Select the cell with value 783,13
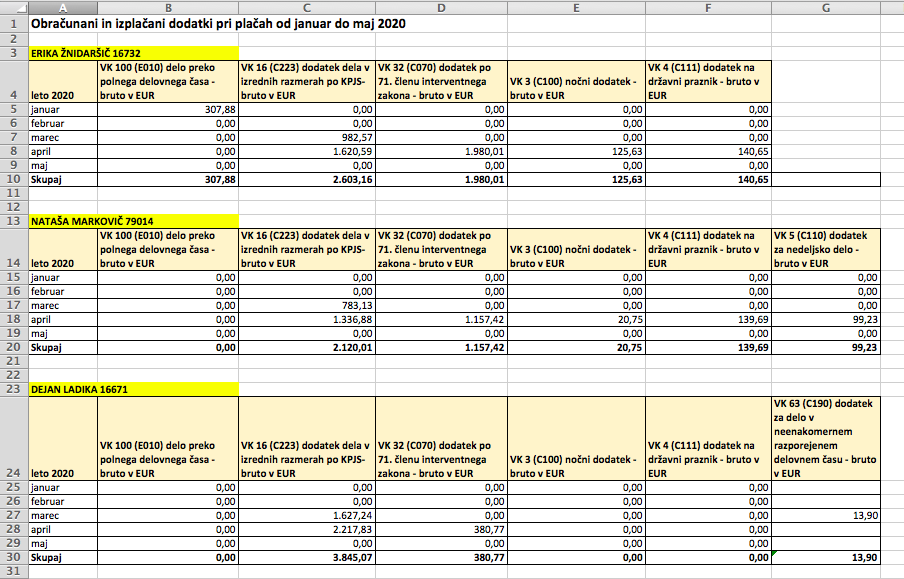Viewport: 904px width, 579px height. tap(307, 305)
